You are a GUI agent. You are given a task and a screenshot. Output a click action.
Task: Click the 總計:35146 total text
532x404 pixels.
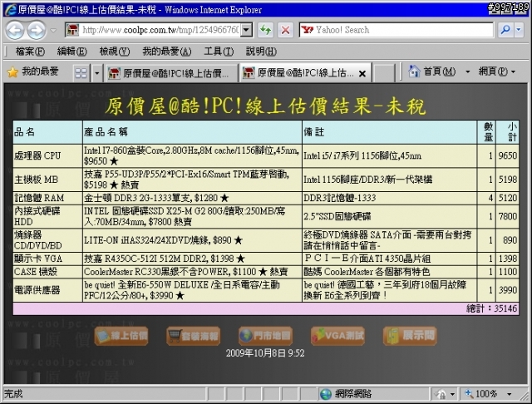click(x=491, y=308)
